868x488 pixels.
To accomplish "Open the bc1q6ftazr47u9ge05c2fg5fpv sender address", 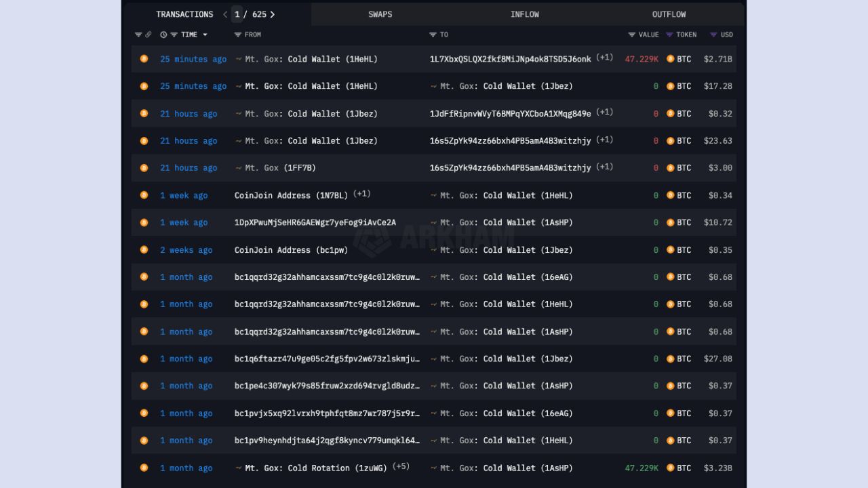I will [327, 359].
